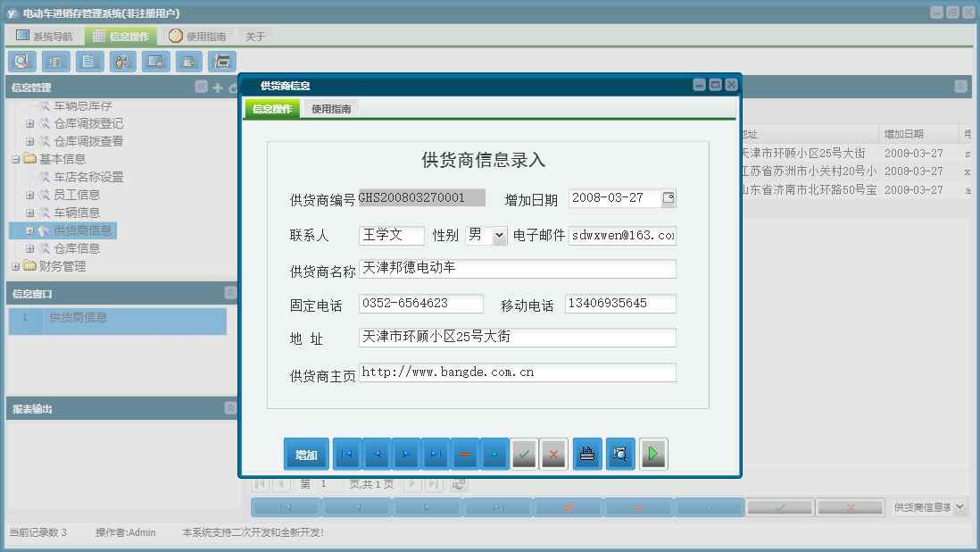Screen dimensions: 980x552
Task: Click the print icon in dialog
Action: coord(587,454)
